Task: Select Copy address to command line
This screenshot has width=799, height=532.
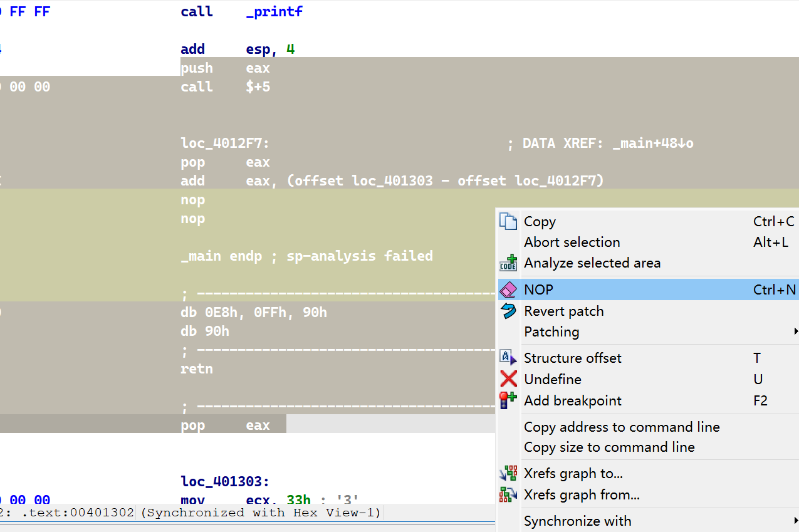Action: coord(621,427)
